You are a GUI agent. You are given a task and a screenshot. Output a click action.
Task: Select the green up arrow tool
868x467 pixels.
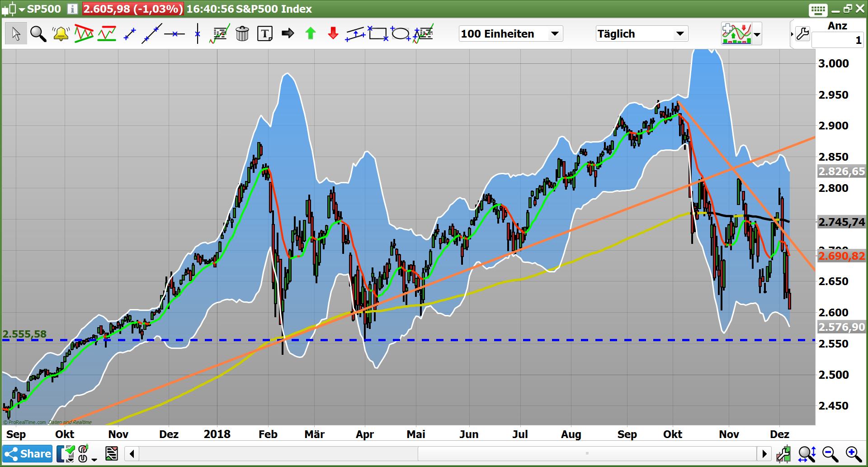[x=311, y=33]
